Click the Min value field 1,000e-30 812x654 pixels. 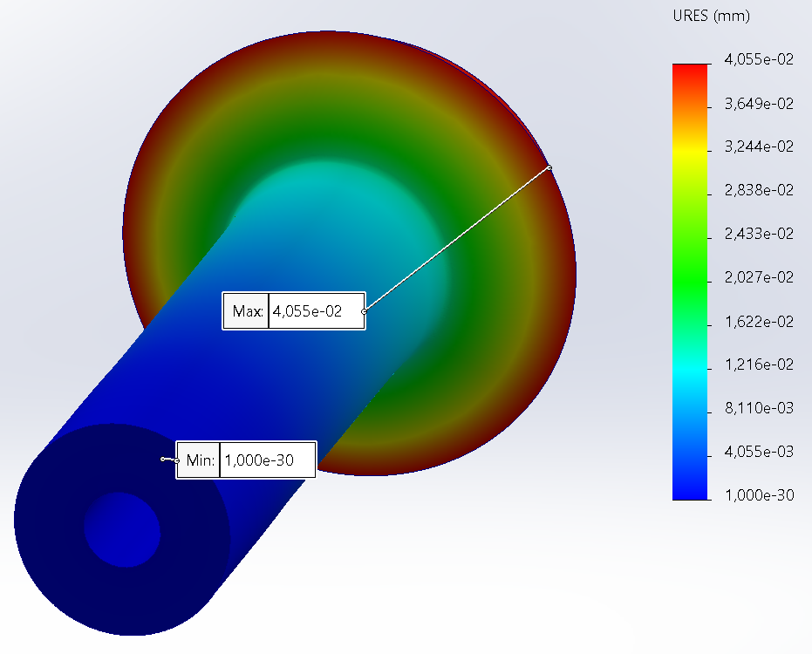267,460
